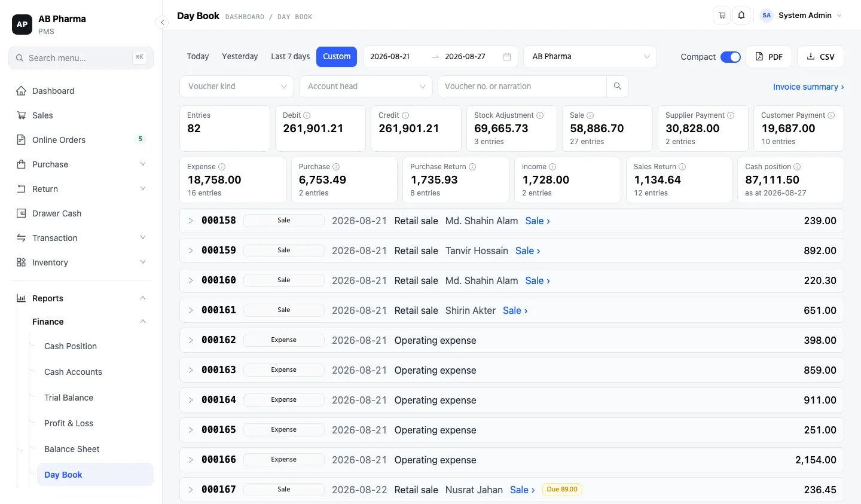Download the CSV export
Viewport: 861px width, 504px height.
(820, 57)
